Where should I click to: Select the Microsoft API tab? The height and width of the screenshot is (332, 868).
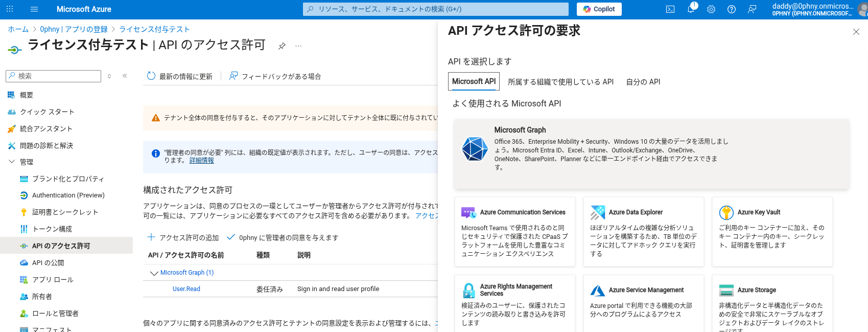coord(474,81)
